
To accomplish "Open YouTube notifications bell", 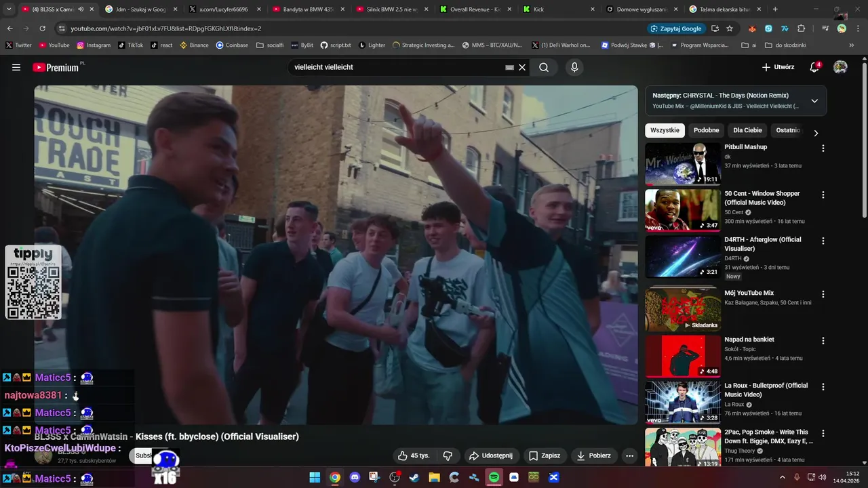I will pyautogui.click(x=814, y=67).
